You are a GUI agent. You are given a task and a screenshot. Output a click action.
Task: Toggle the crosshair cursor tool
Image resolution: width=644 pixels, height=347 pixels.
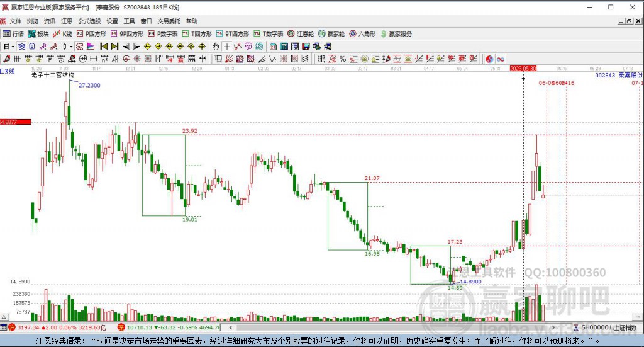pyautogui.click(x=226, y=47)
